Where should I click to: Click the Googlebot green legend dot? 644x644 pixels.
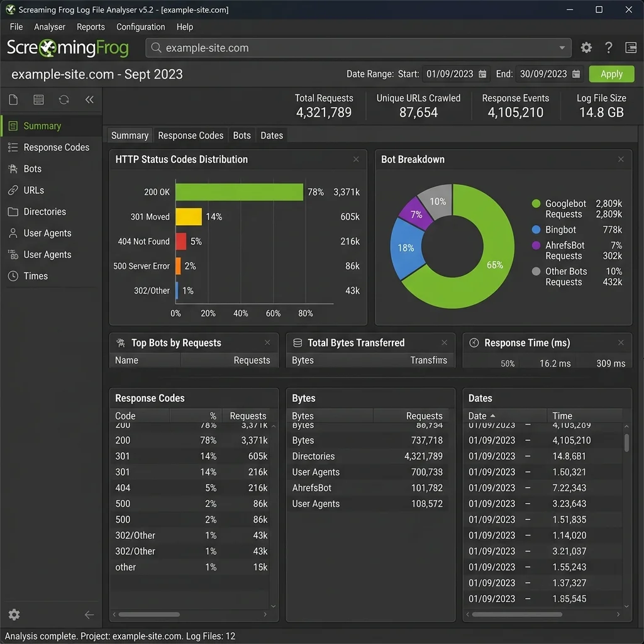coord(536,204)
